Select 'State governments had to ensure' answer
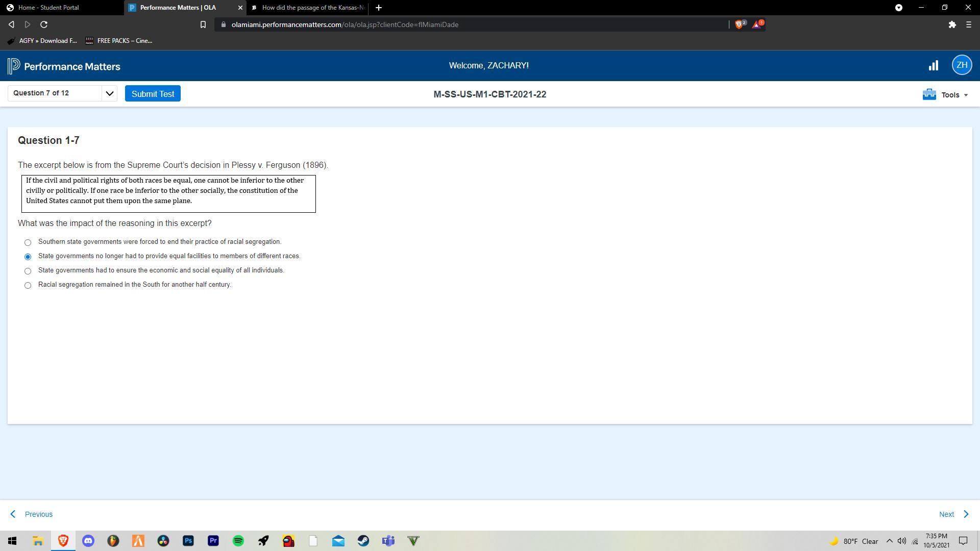 tap(28, 271)
